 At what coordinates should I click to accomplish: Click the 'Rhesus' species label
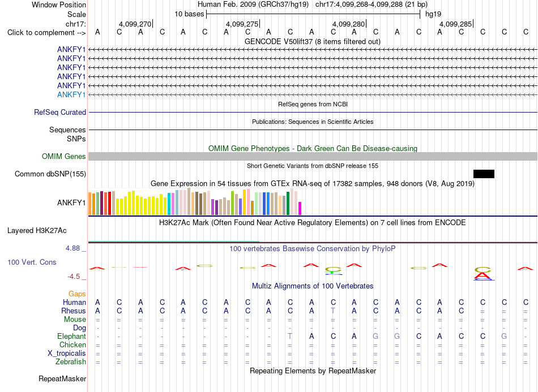pos(74,311)
